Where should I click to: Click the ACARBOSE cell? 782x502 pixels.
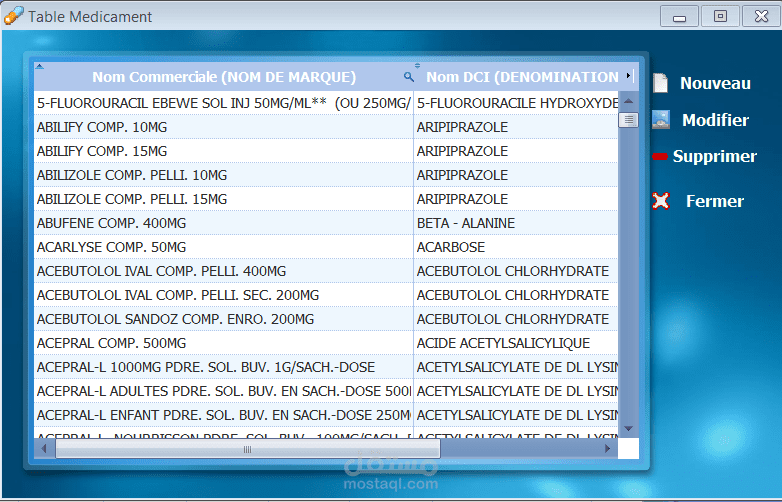[516, 247]
